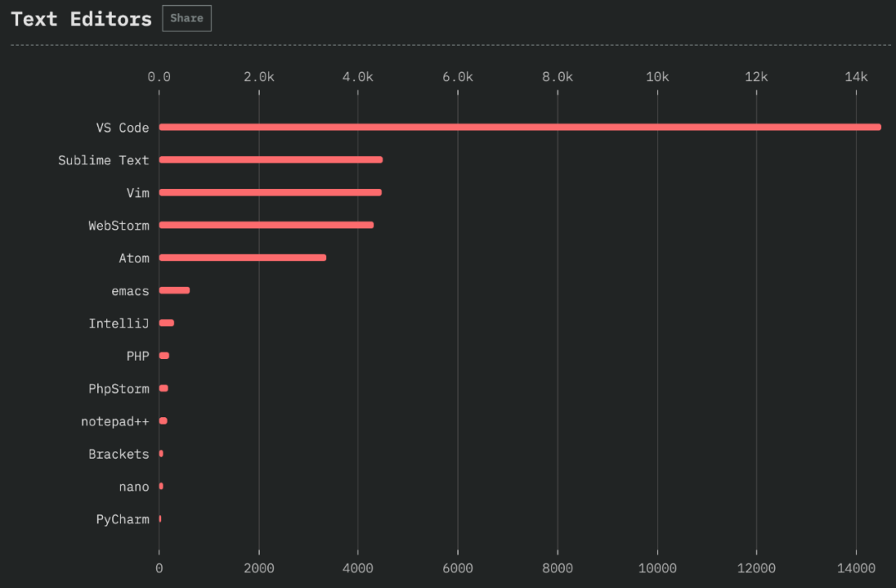
Task: Click the VS Code label
Action: pos(122,128)
